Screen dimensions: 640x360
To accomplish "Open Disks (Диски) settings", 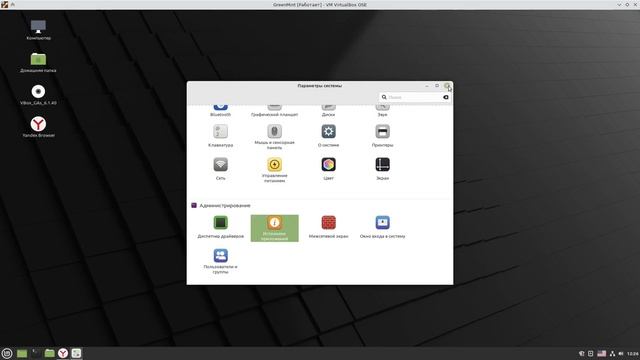I will point(328,110).
